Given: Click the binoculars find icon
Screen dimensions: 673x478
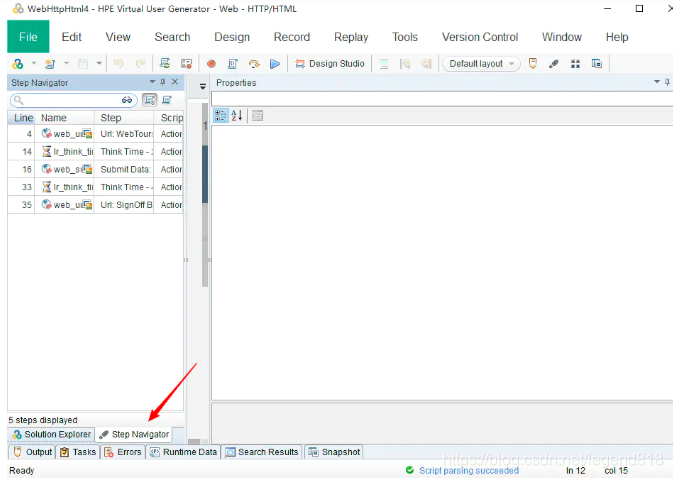Looking at the screenshot, I should pyautogui.click(x=127, y=100).
